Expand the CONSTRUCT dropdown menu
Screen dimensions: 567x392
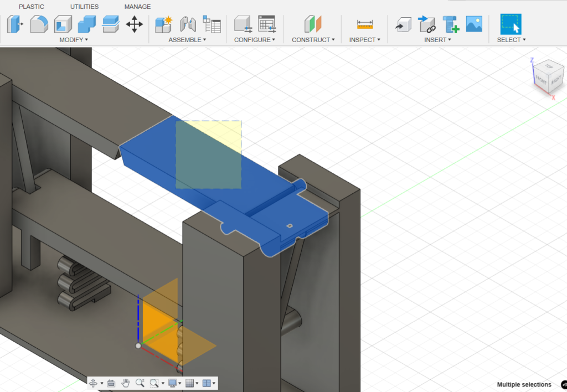(313, 40)
